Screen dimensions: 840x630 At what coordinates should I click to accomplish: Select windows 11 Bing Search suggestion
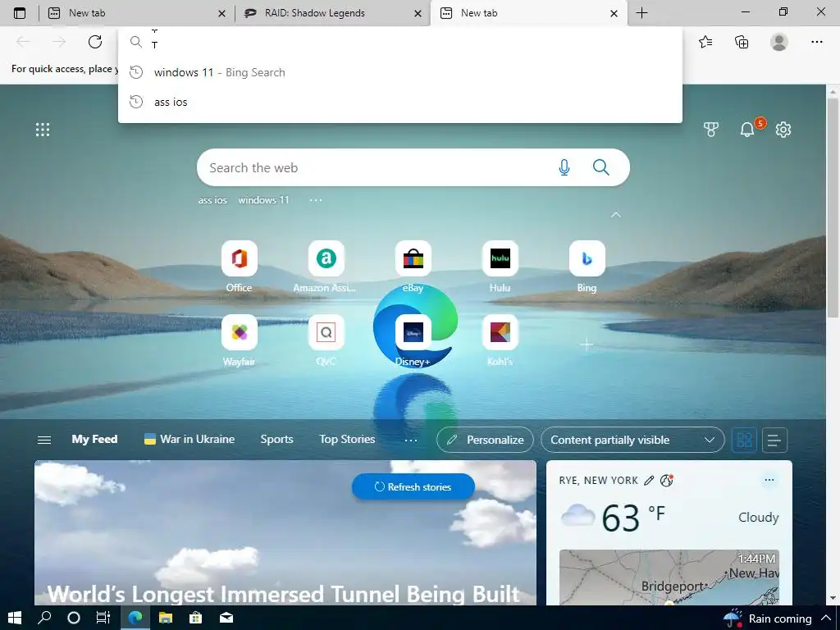(x=400, y=72)
